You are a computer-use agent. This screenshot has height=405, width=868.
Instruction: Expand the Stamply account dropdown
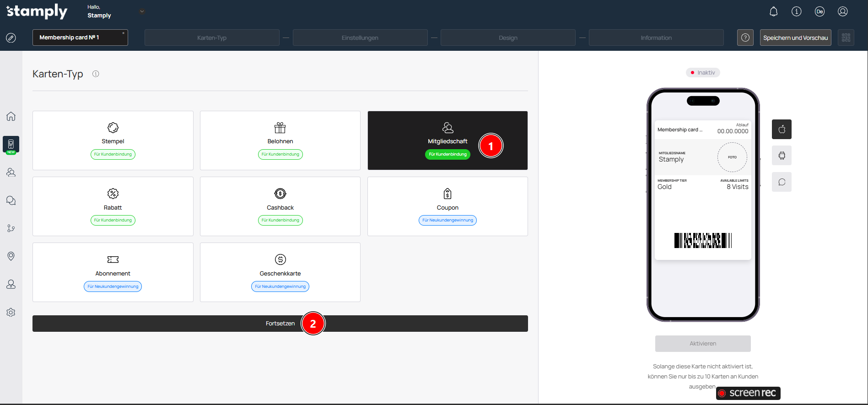(x=142, y=11)
